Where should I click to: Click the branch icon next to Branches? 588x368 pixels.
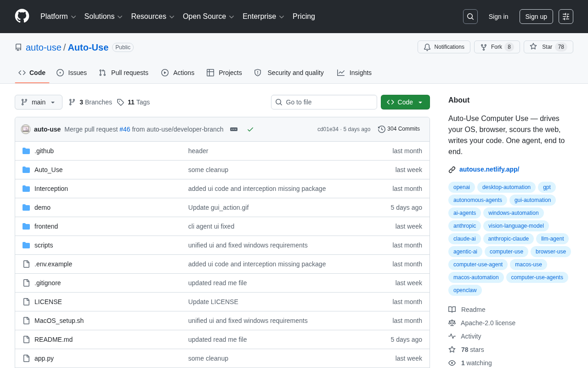(x=72, y=102)
